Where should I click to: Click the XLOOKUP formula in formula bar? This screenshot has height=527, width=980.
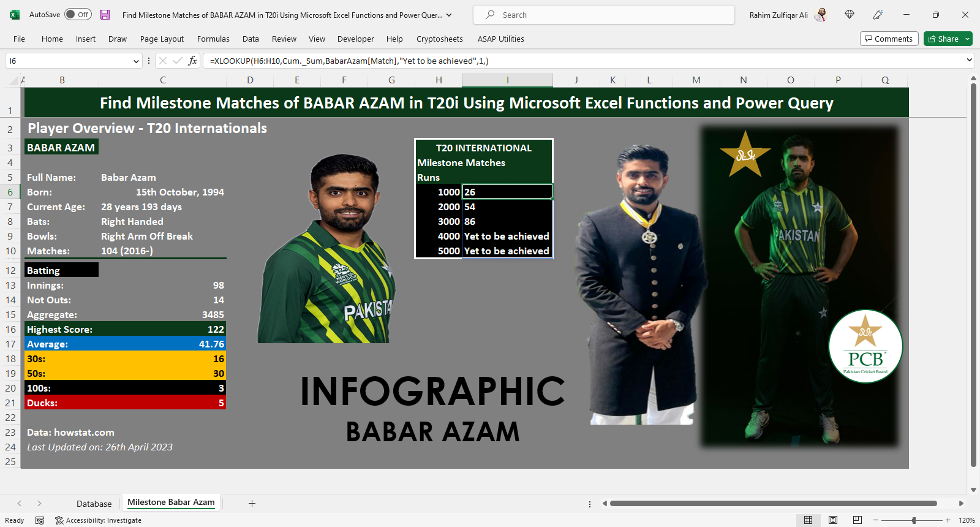349,61
